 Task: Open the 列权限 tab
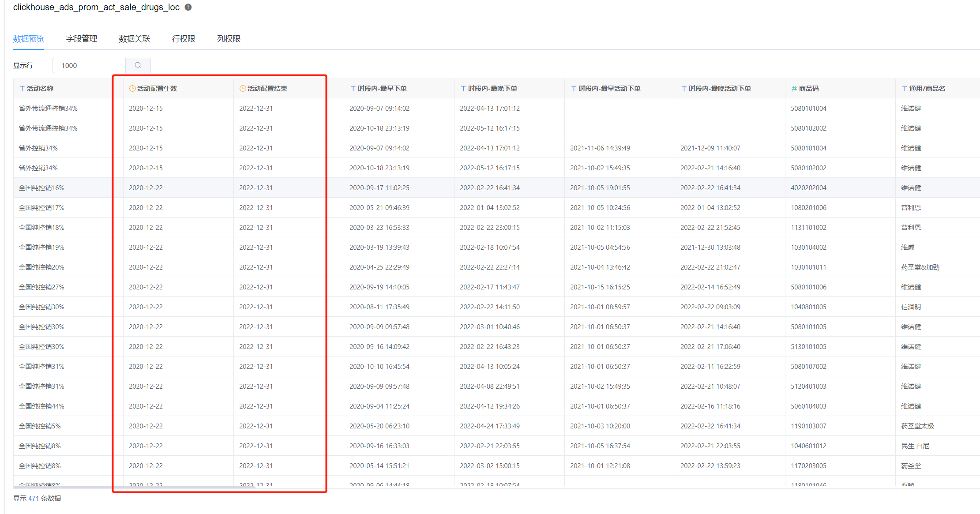pyautogui.click(x=229, y=38)
